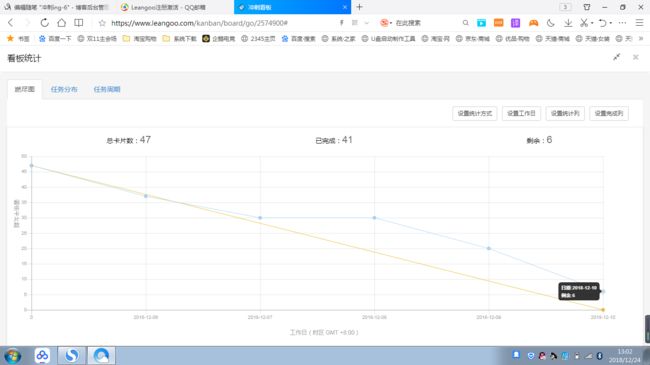Image resolution: width=650 pixels, height=365 pixels.
Task: Open the purple toolbar extension icon
Action: pyautogui.click(x=515, y=23)
